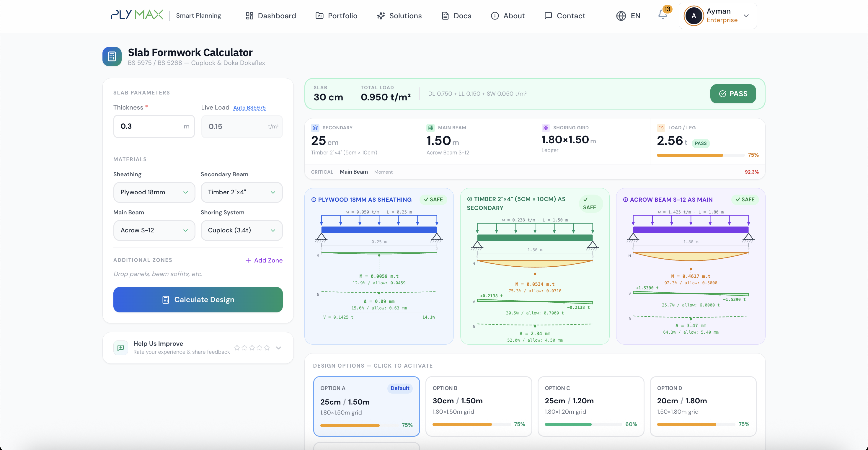This screenshot has height=450, width=868.
Task: Activate design Option C card
Action: click(x=591, y=406)
